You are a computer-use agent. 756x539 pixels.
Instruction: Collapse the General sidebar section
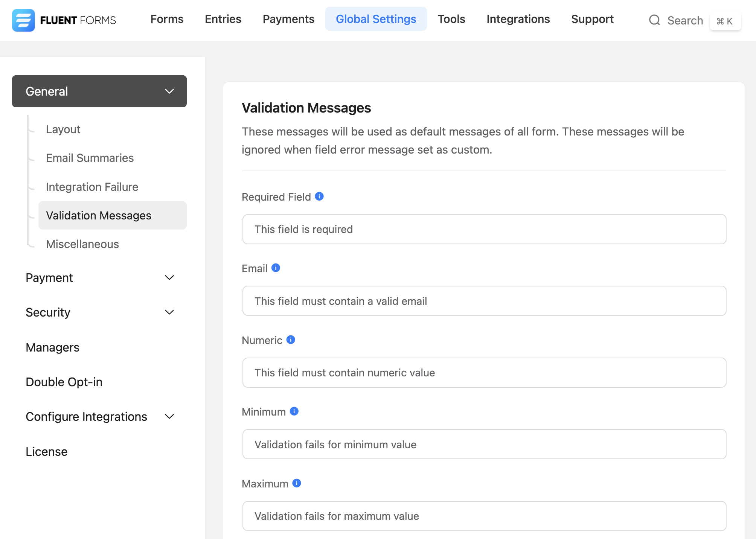coord(169,91)
